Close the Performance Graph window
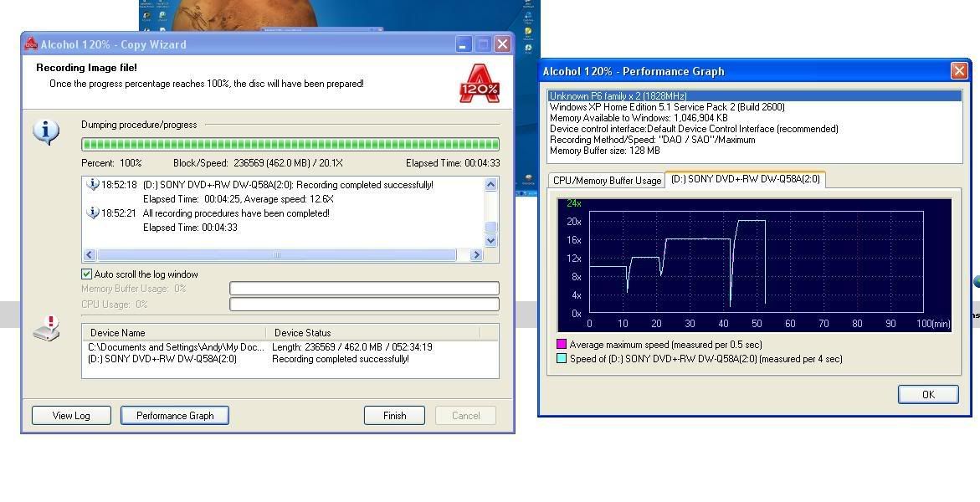The width and height of the screenshot is (980, 502). [x=959, y=70]
